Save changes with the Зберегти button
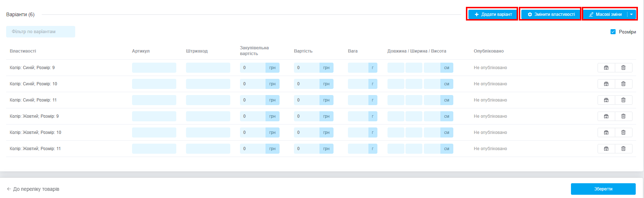This screenshot has width=644, height=198. click(603, 189)
